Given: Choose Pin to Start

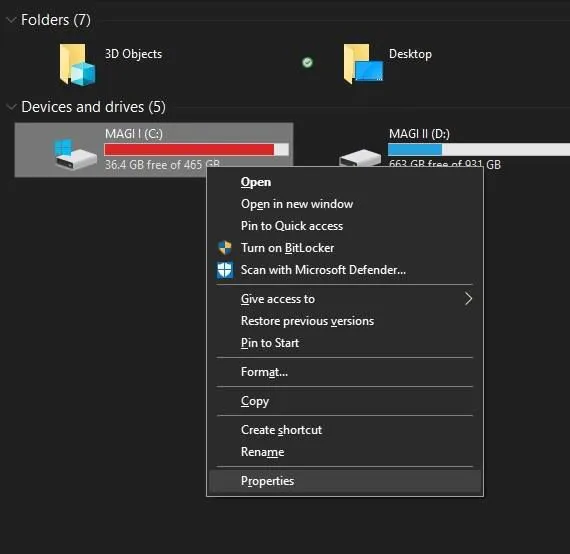Looking at the screenshot, I should [x=345, y=343].
